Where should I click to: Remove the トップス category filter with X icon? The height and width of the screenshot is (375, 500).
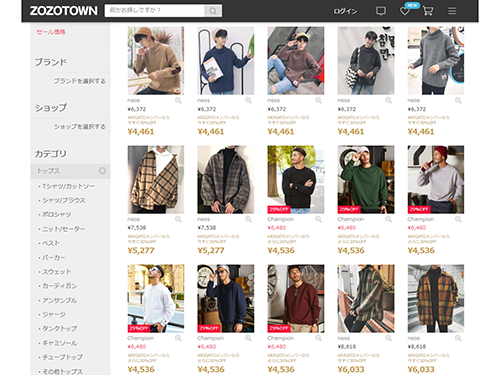pyautogui.click(x=102, y=171)
